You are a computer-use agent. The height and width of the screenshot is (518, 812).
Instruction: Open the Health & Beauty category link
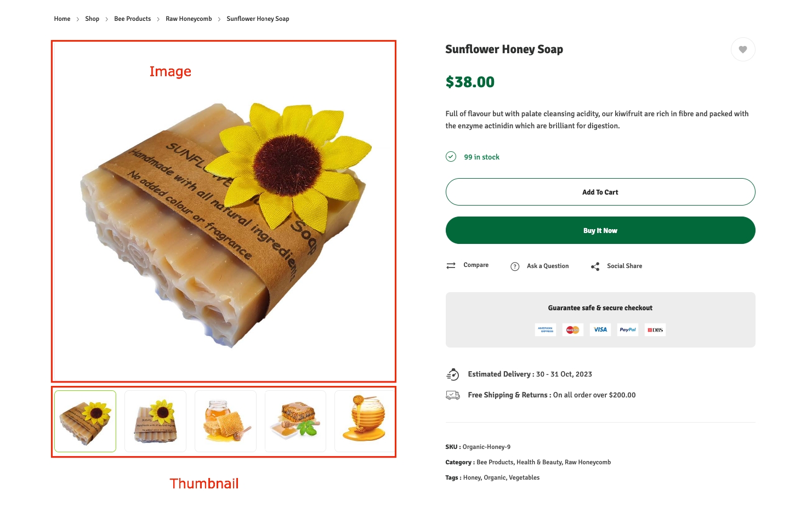[x=539, y=463]
